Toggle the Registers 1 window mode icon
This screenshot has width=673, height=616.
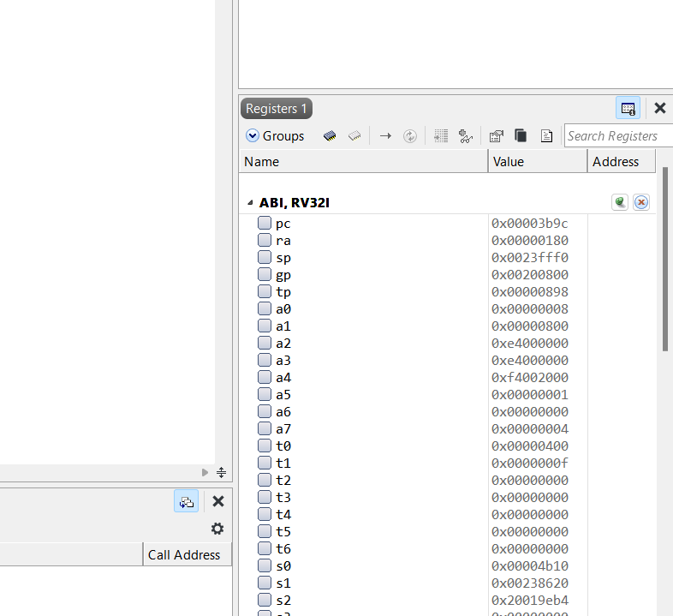628,108
